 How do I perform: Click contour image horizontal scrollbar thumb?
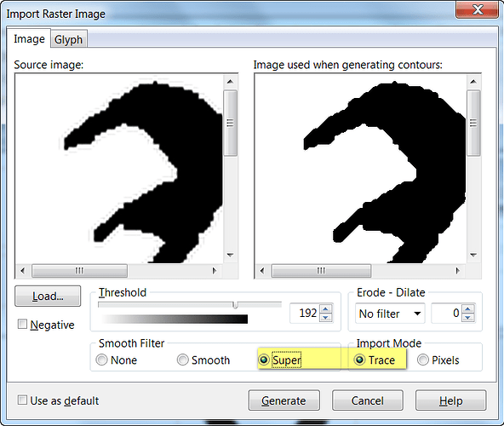[321, 271]
